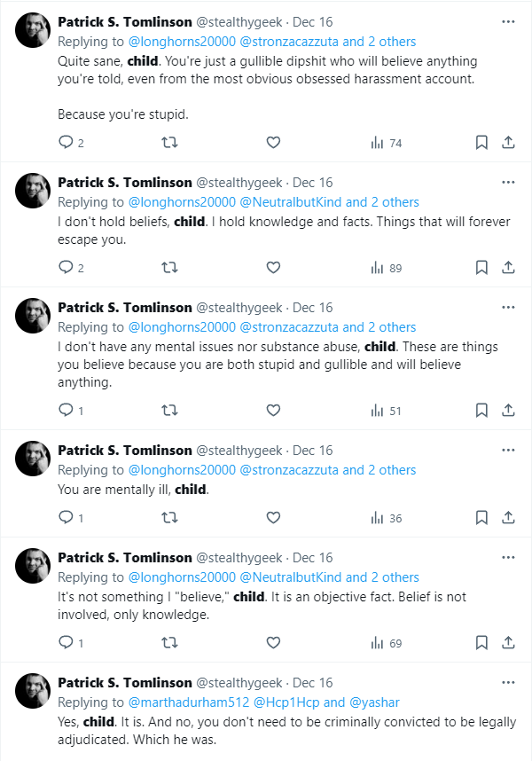This screenshot has width=532, height=761.
Task: Like the tweet with 69 views
Action: [x=273, y=642]
